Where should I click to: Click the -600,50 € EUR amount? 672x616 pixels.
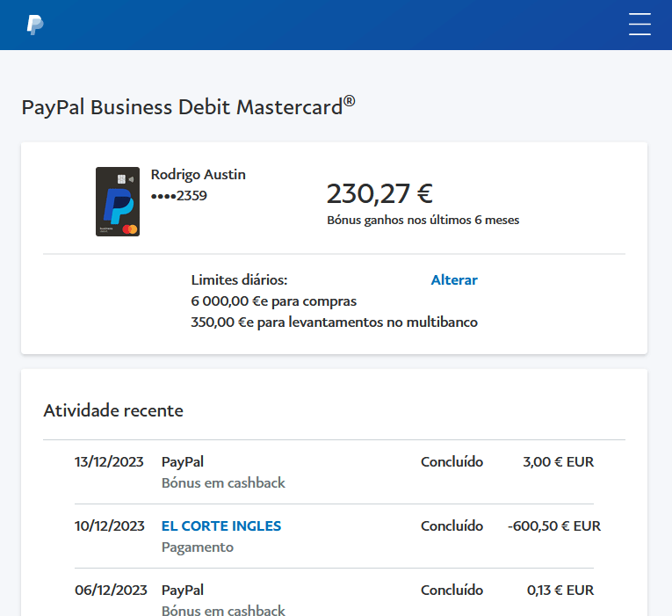(x=554, y=526)
